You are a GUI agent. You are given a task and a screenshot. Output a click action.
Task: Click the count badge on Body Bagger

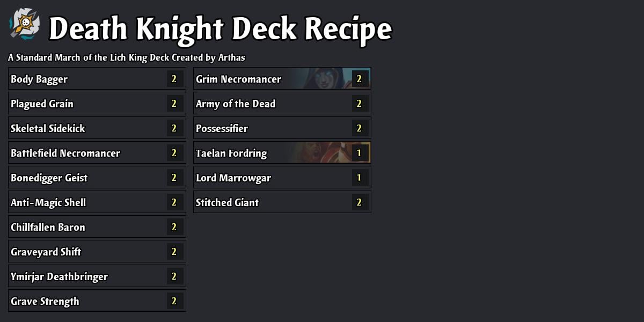click(173, 78)
